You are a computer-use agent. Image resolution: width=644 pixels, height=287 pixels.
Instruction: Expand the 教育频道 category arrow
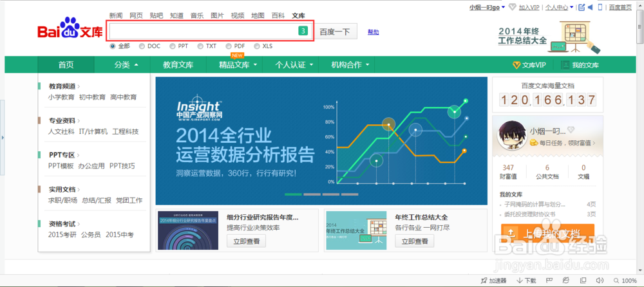tap(79, 86)
